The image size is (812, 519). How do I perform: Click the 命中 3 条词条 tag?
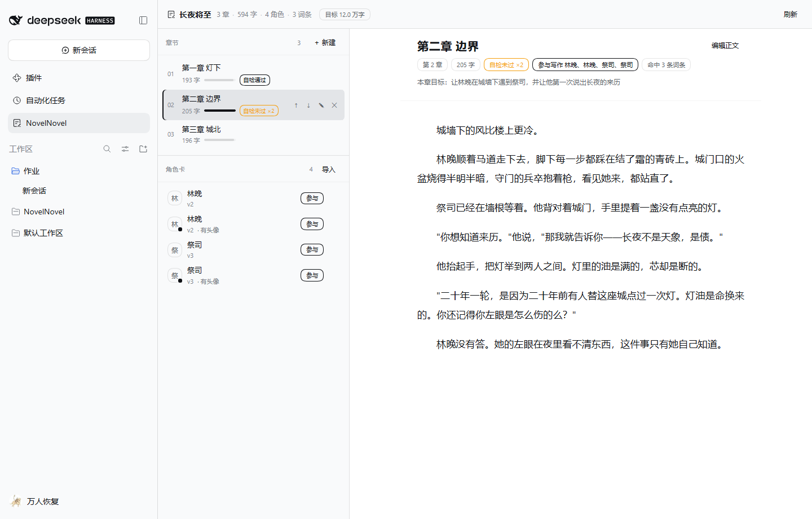[x=667, y=65]
